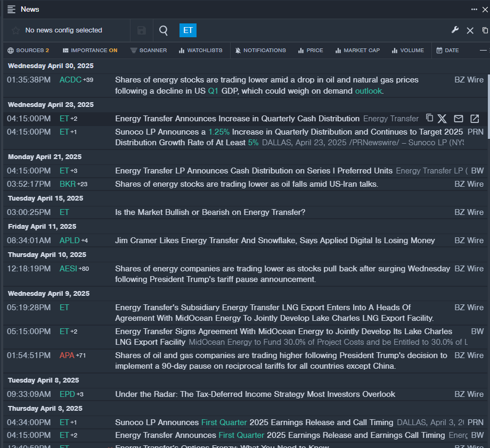This screenshot has height=448, width=490.
Task: Open the news search magnifier
Action: [x=164, y=30]
